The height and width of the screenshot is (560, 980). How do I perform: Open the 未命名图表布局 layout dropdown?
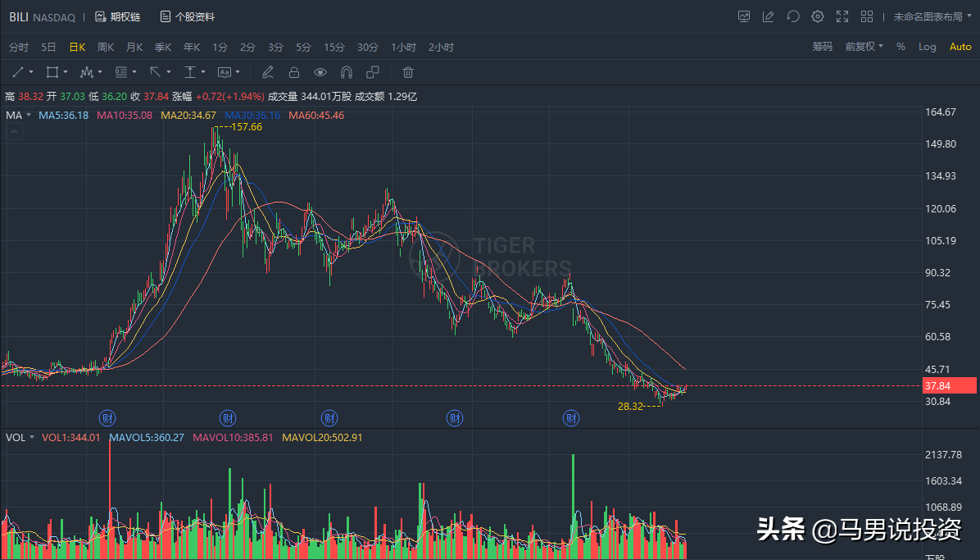pos(932,17)
